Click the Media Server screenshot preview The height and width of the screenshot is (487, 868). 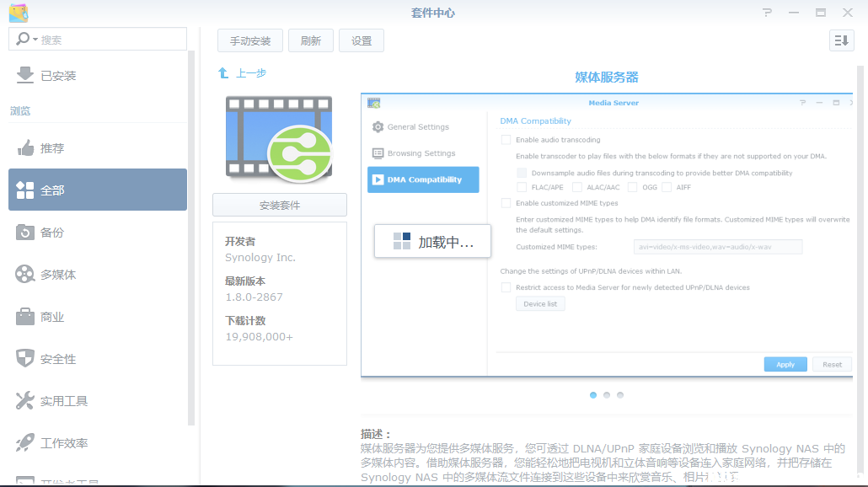[x=607, y=235]
